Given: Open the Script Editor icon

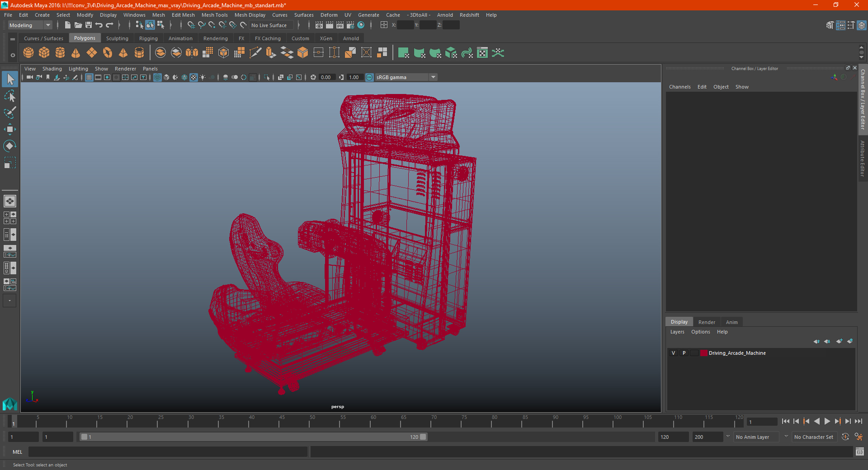Looking at the screenshot, I should point(860,451).
